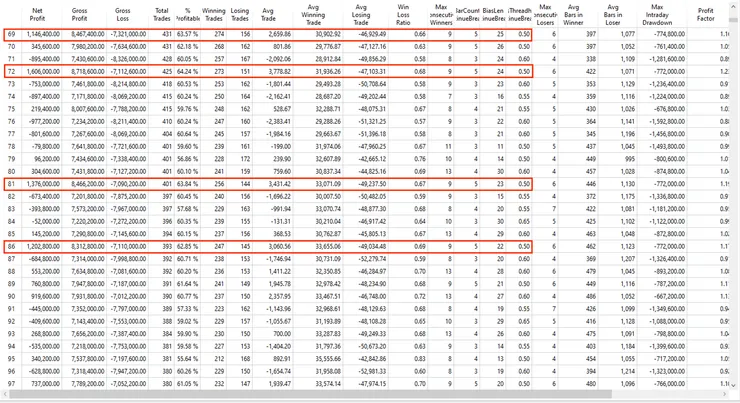Click win loss ratio 0.76 in row 79
This screenshot has width=740, height=403.
point(420,159)
